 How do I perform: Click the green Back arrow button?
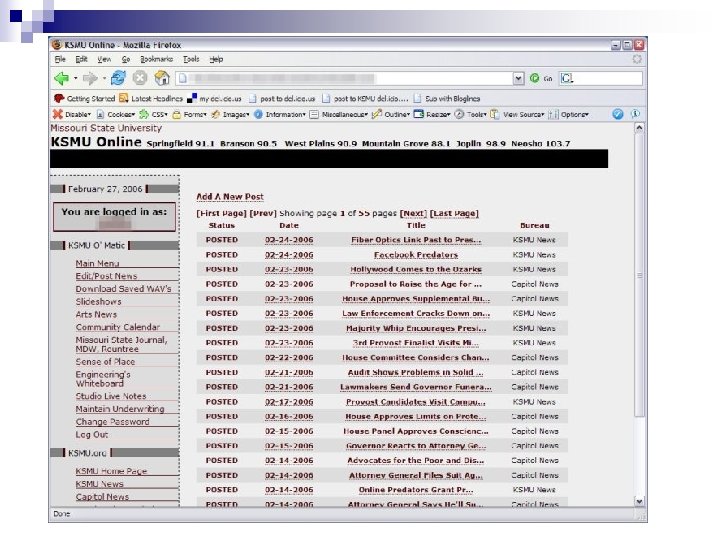pos(62,79)
